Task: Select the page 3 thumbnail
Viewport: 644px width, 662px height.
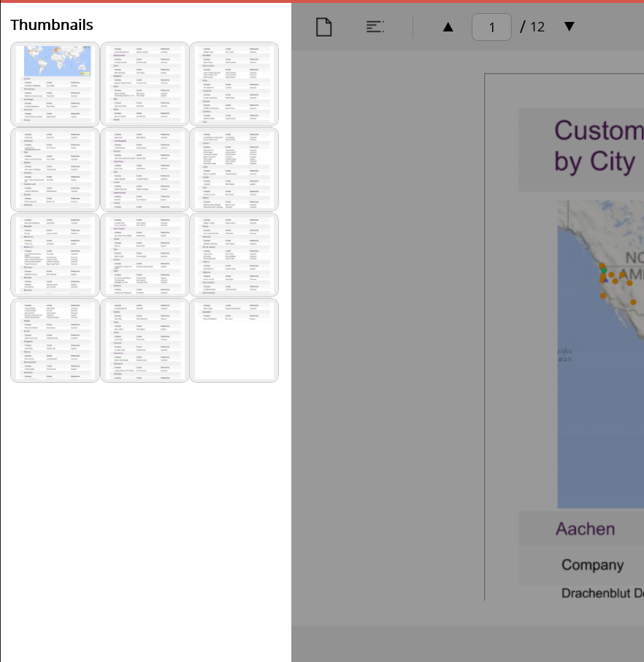Action: click(x=234, y=84)
